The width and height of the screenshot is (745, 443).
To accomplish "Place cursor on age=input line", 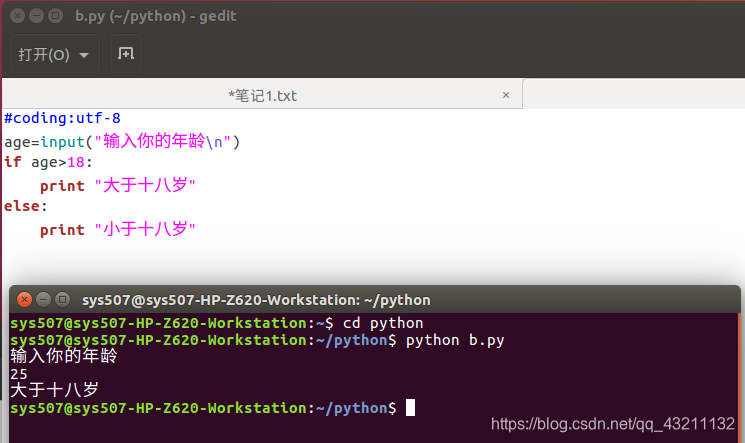I will tap(122, 141).
